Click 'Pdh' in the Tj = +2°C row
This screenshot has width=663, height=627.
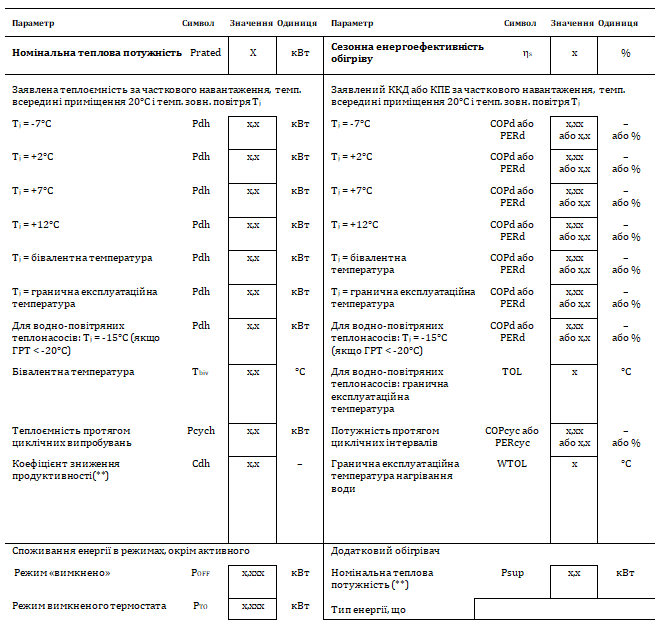[x=201, y=157]
